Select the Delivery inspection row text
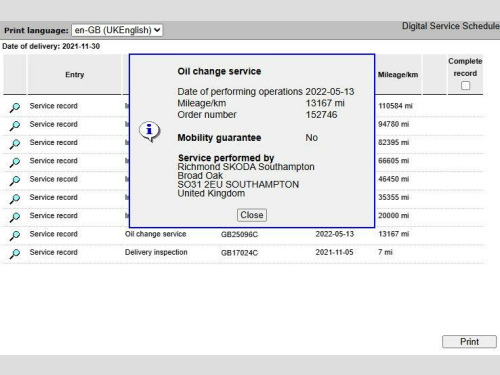 156,252
